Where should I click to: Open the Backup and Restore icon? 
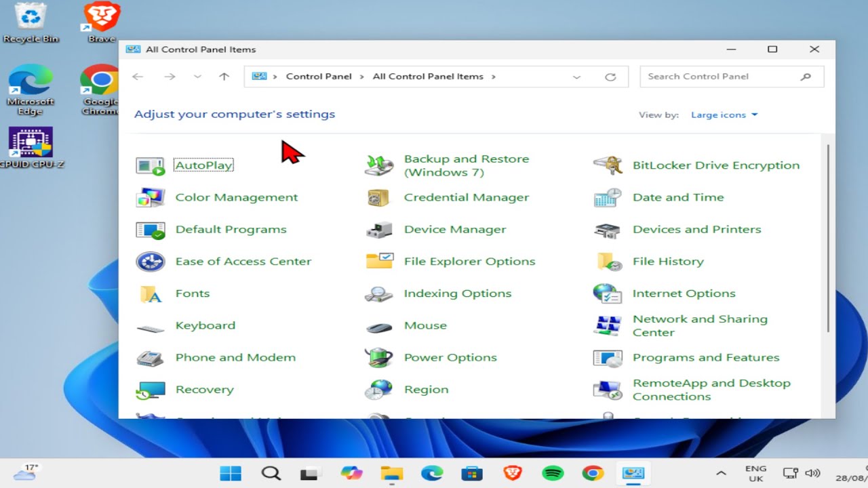pyautogui.click(x=378, y=165)
